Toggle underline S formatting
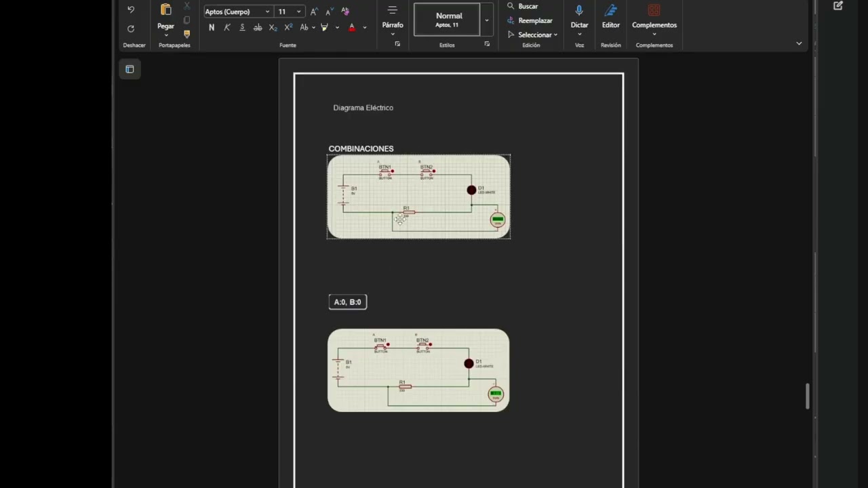This screenshot has height=488, width=868. pos(242,28)
